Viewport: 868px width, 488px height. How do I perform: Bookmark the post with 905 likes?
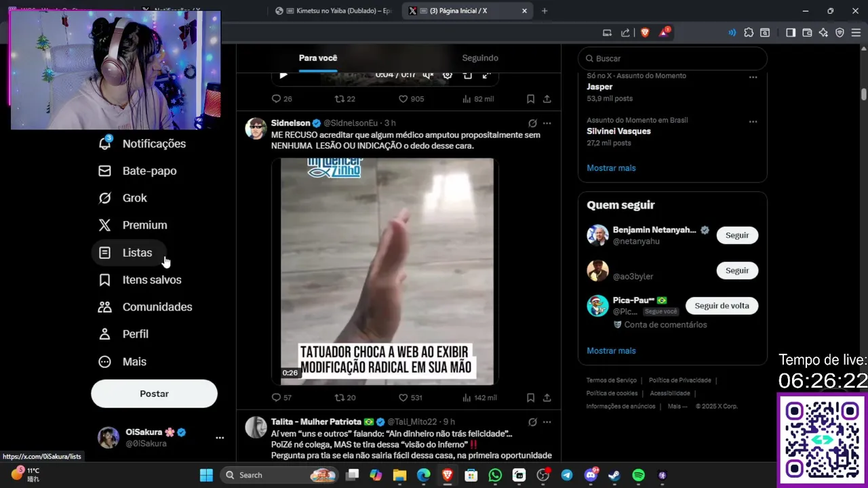(530, 99)
